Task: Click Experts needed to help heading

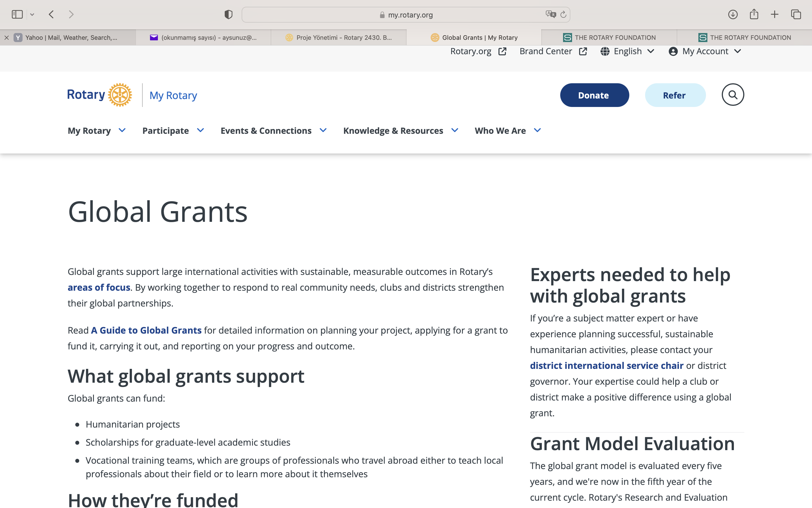Action: point(630,286)
